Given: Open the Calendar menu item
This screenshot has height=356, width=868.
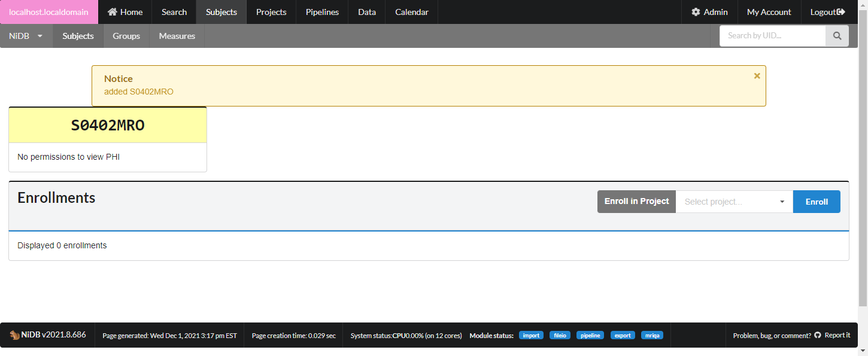Looking at the screenshot, I should [412, 12].
